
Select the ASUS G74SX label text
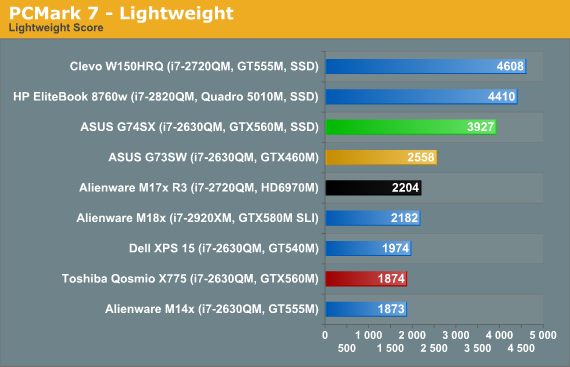click(x=200, y=127)
